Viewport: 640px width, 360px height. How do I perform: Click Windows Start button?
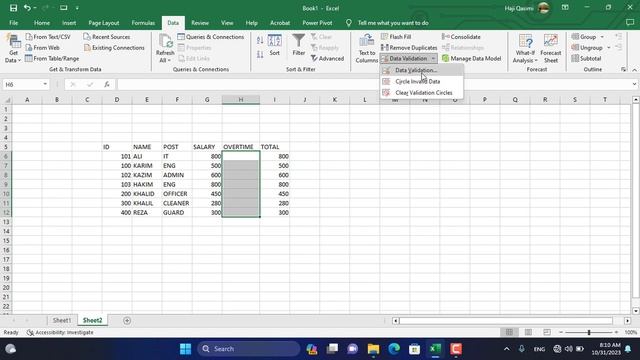[x=185, y=349]
